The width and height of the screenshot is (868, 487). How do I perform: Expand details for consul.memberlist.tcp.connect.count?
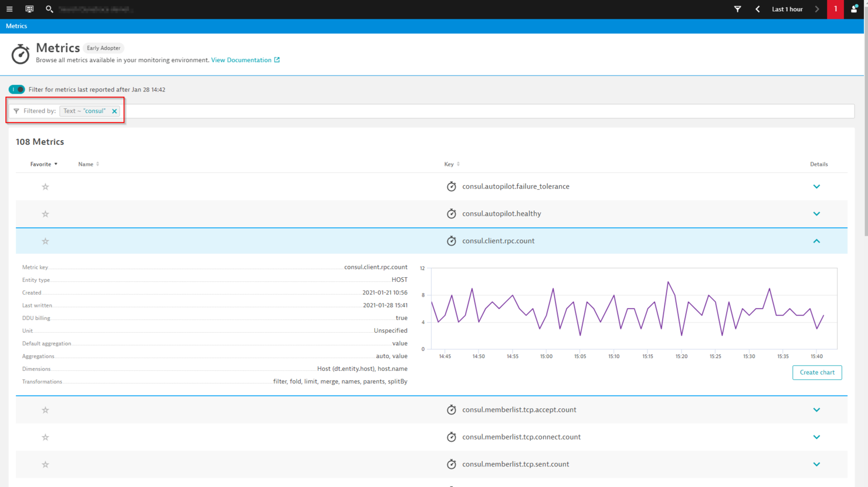pos(816,437)
